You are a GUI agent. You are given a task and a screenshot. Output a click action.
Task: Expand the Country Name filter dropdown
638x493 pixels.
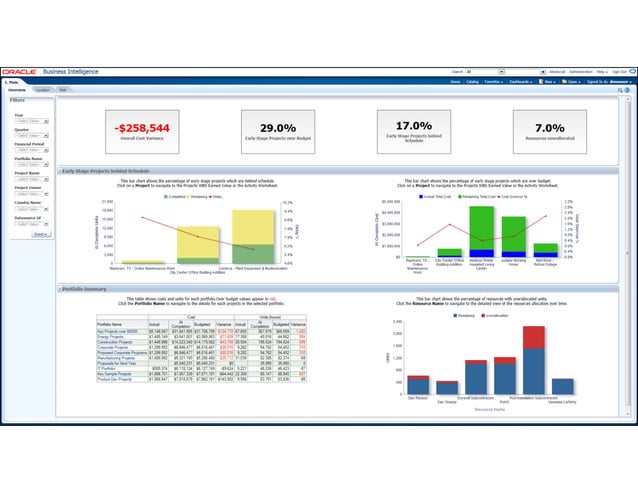(32, 209)
